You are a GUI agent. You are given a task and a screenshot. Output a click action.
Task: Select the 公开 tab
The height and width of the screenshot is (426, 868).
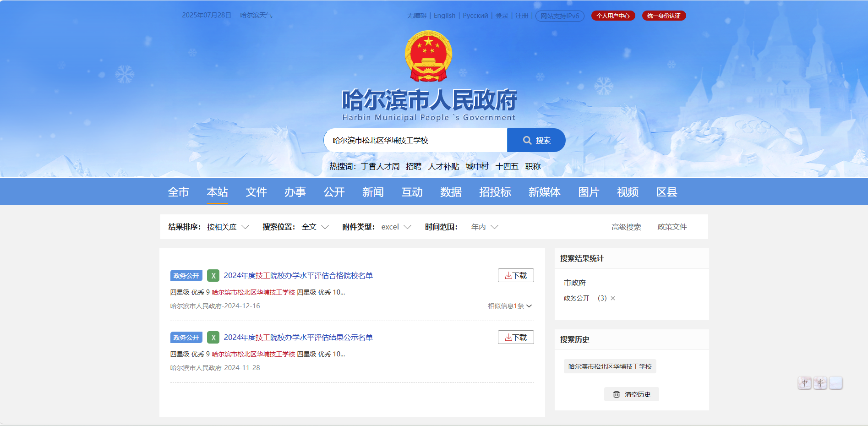pos(334,192)
